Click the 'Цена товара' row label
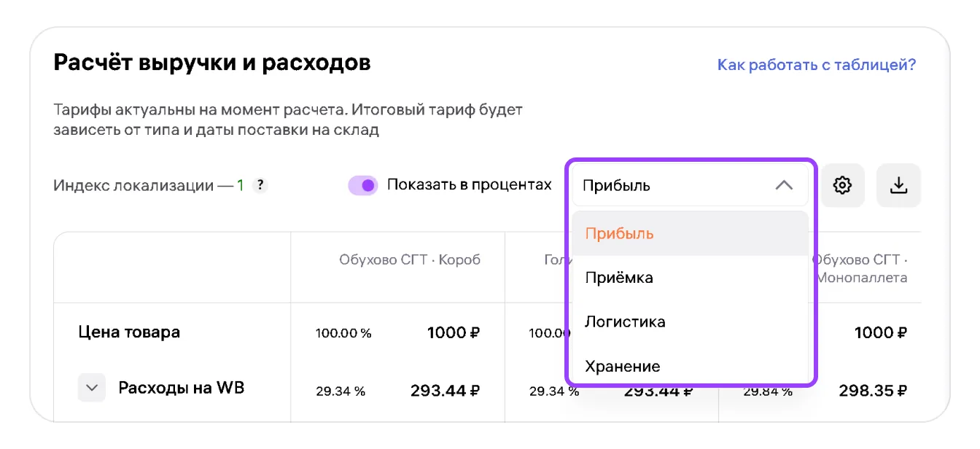The image size is (980, 449). (129, 332)
